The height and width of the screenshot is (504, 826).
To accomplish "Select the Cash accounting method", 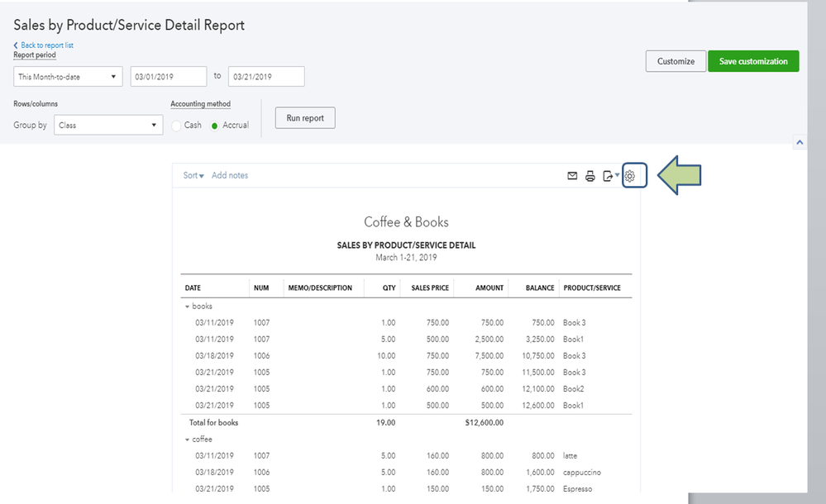I will pyautogui.click(x=177, y=126).
